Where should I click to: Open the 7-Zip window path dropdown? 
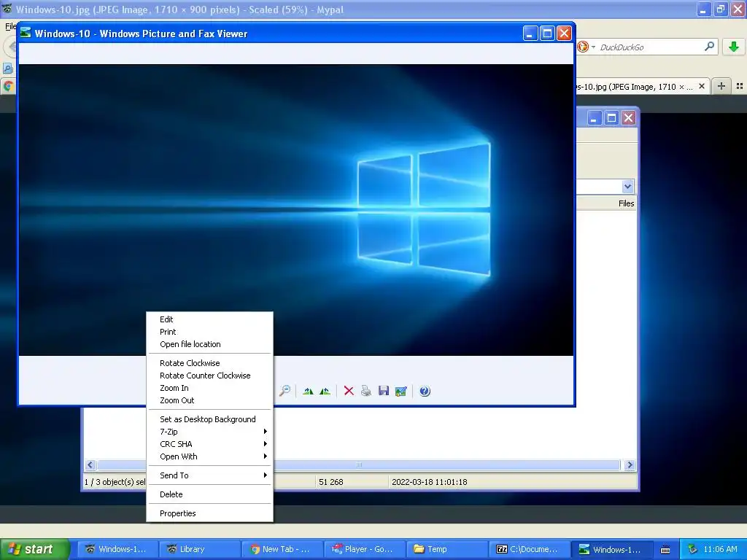[x=627, y=186]
